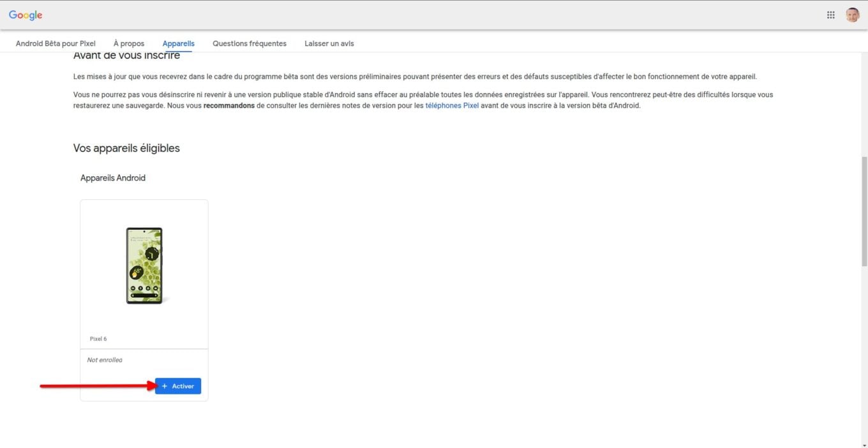Click the Google logo

coord(26,15)
